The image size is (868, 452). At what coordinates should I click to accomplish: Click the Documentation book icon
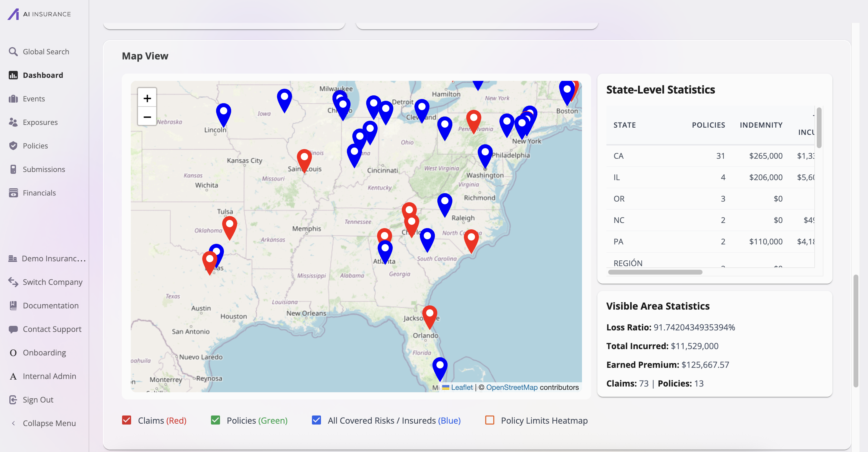pos(13,306)
